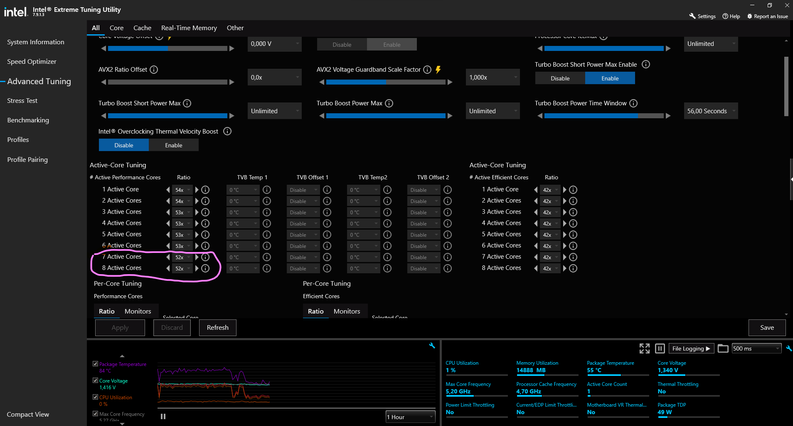Adjust the AVX2 Voltage Guardband Scale Factor slider

tap(386, 82)
